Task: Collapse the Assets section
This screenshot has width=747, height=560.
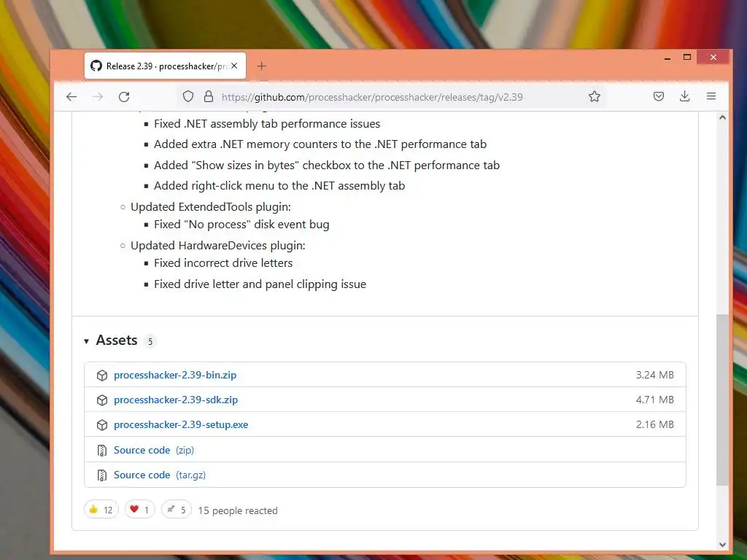Action: (x=86, y=341)
